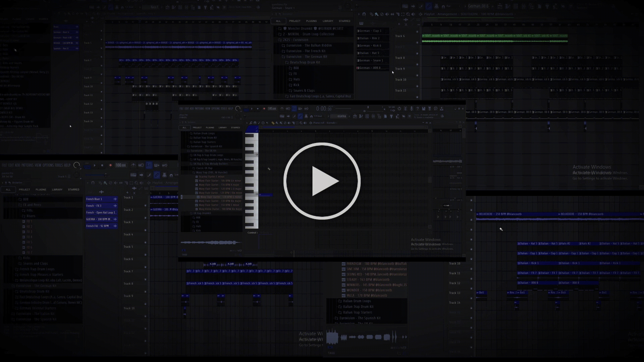The height and width of the screenshot is (362, 644).
Task: Click highlighted link icon below 100.000 tempo
Action: point(157,175)
